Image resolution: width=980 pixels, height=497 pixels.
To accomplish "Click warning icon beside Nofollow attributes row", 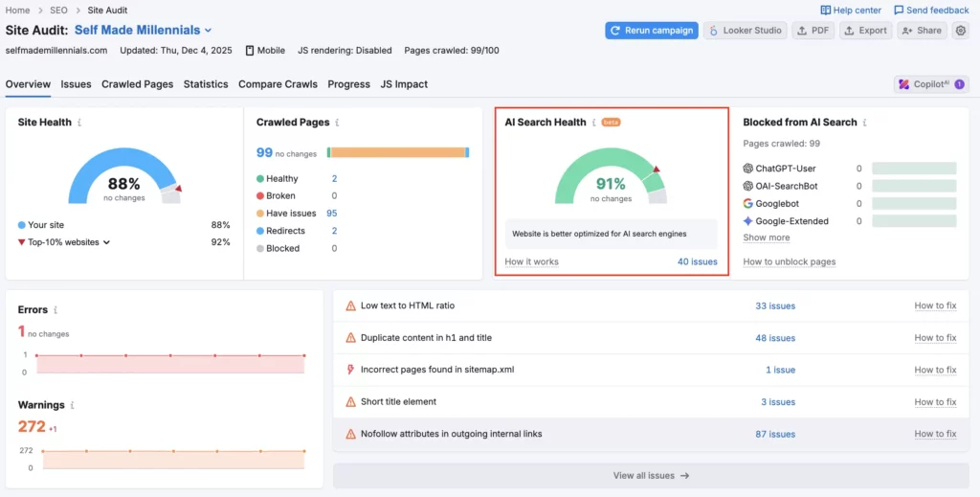I will [350, 433].
